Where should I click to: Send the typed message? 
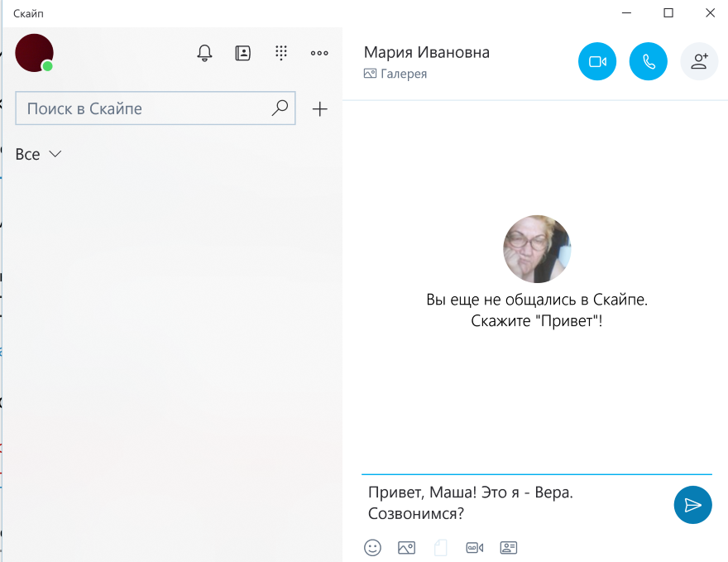(x=692, y=505)
